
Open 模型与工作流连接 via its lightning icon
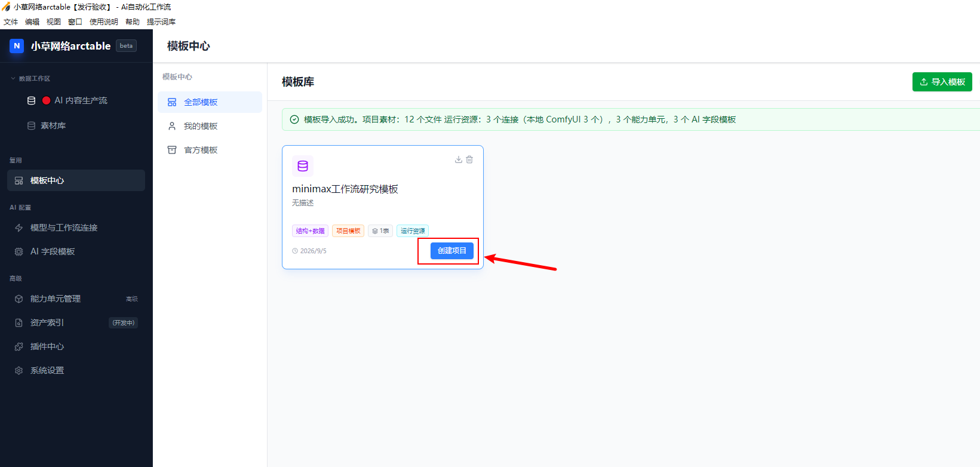[x=19, y=228]
